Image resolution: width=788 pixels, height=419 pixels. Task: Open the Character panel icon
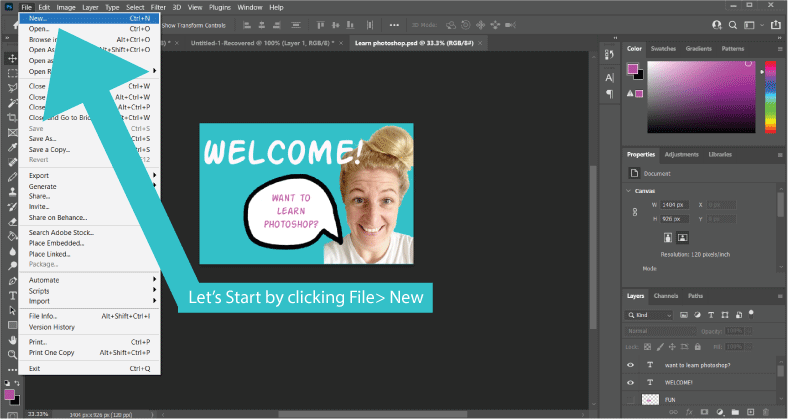tap(611, 76)
